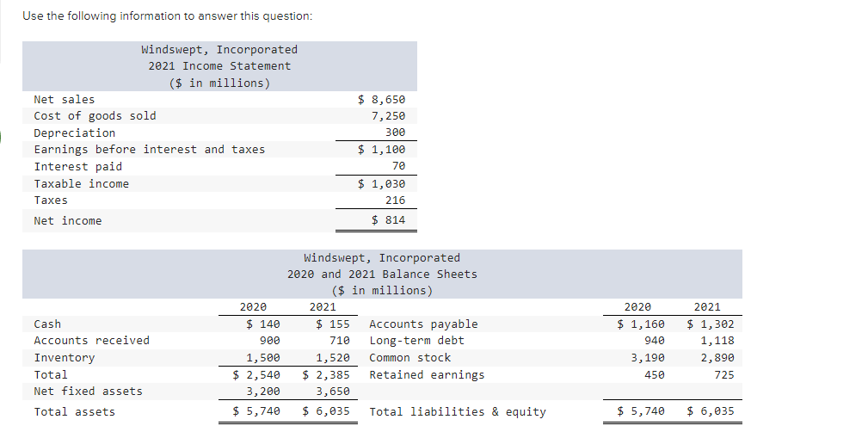
Task: Select the Long-term debt label
Action: pyautogui.click(x=417, y=341)
